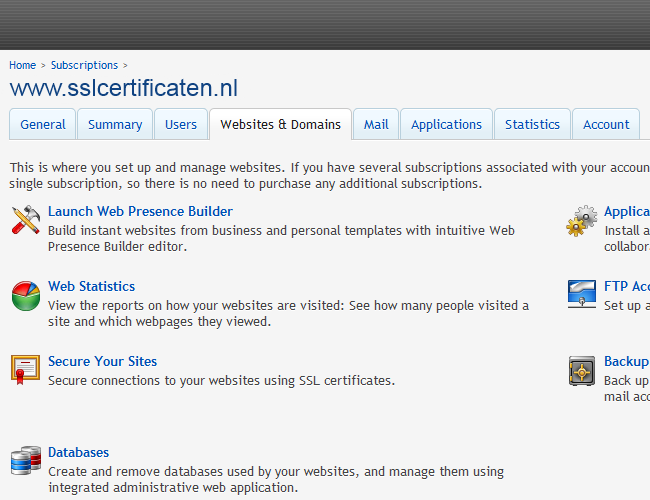The image size is (650, 500).
Task: Click the www.sslcertificaten.nl page heading
Action: [x=124, y=88]
